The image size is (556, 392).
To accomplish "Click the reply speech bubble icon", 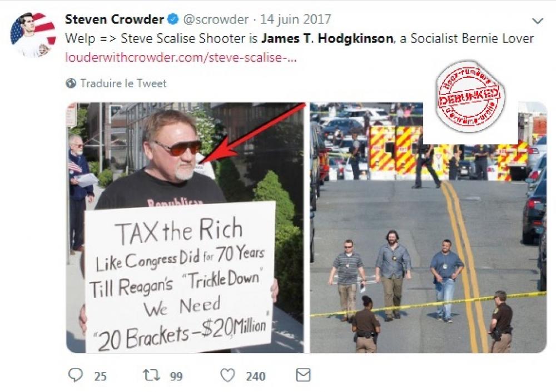I will [75, 375].
